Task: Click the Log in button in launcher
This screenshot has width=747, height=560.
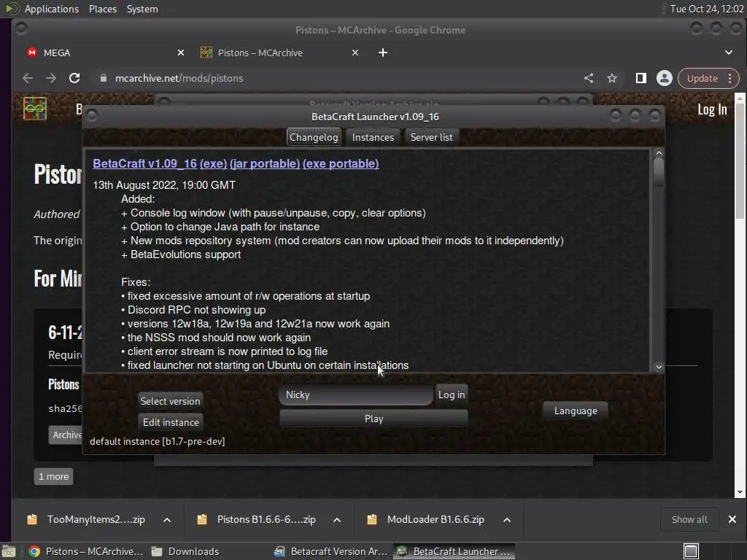Action: pos(451,394)
